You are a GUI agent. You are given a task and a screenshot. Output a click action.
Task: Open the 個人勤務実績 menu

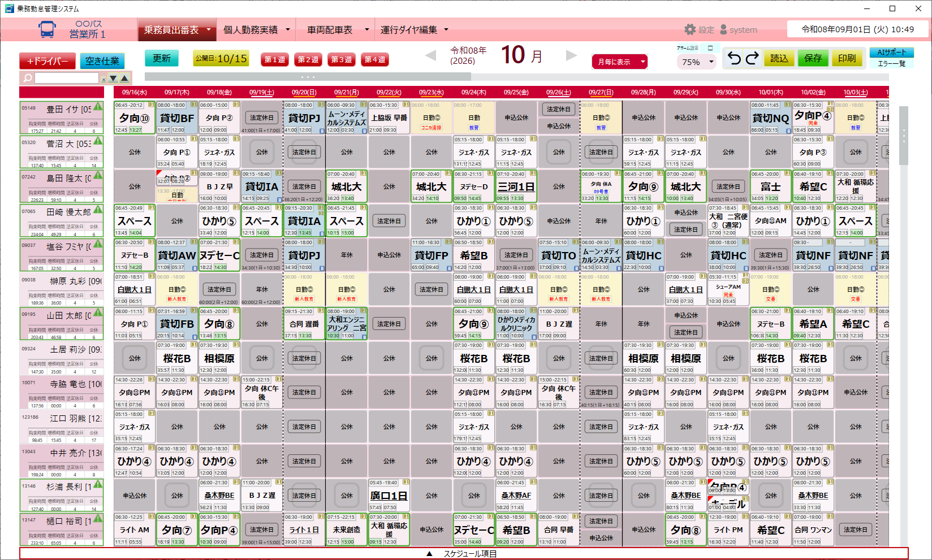pyautogui.click(x=256, y=29)
